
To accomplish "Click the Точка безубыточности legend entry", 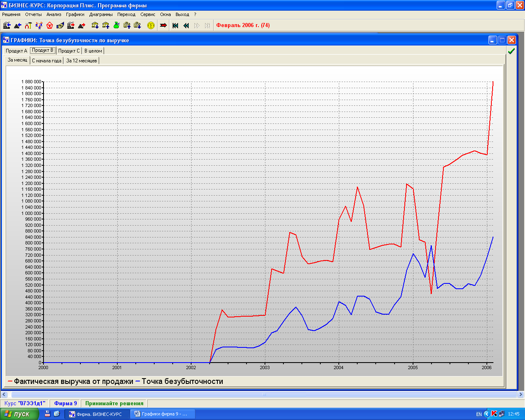I will (x=179, y=381).
